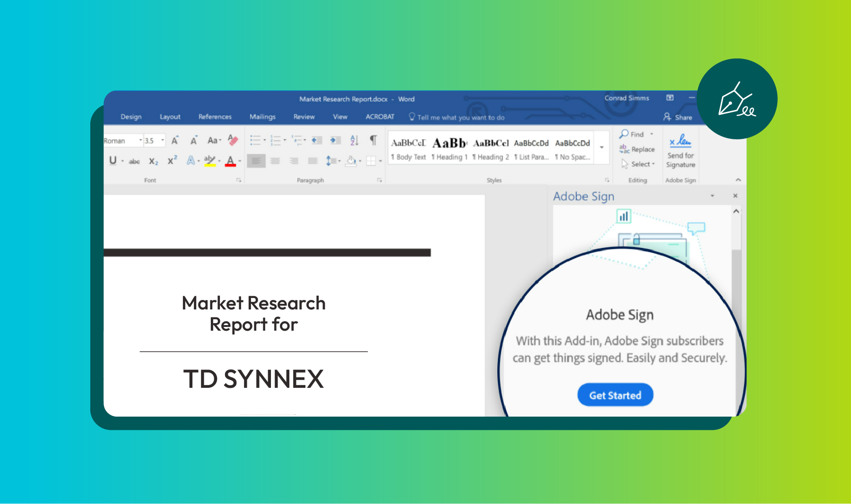The image size is (851, 504).
Task: Insert a multilevel list
Action: pyautogui.click(x=296, y=140)
